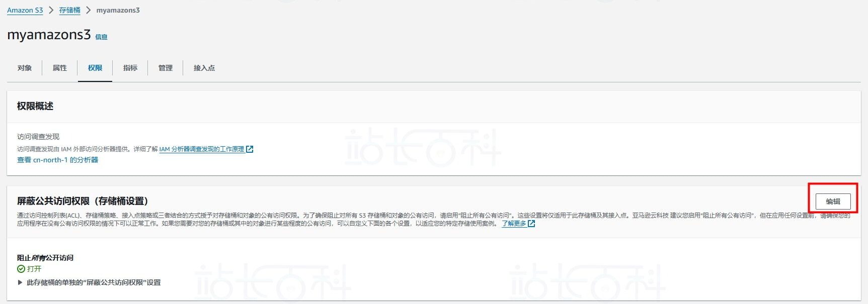
Task: Switch to the 对象 tab
Action: (25, 68)
